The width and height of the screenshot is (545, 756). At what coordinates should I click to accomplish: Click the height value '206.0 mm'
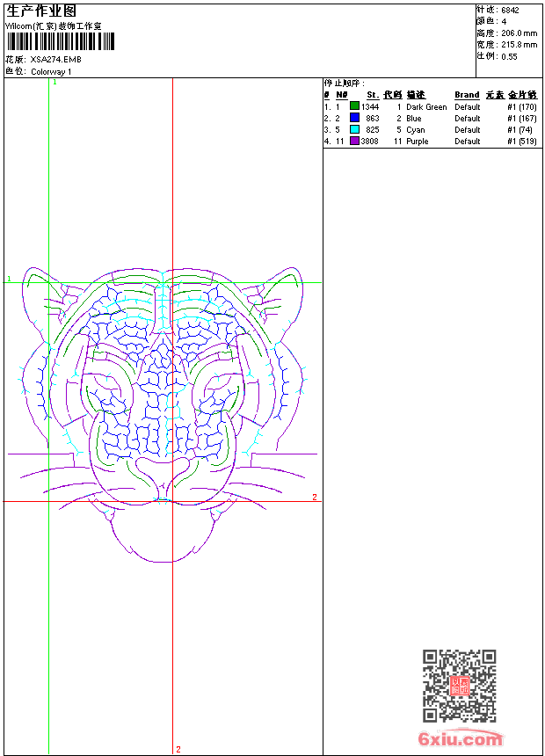519,33
